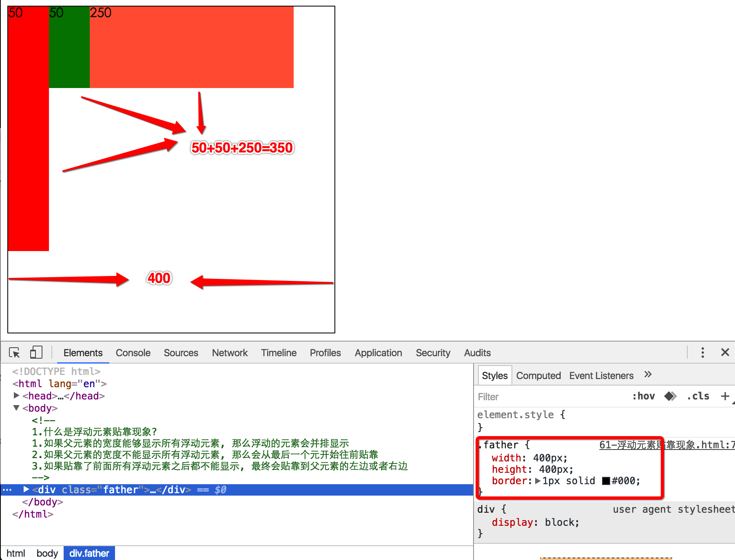
Task: Click the display: block declaration
Action: click(536, 523)
